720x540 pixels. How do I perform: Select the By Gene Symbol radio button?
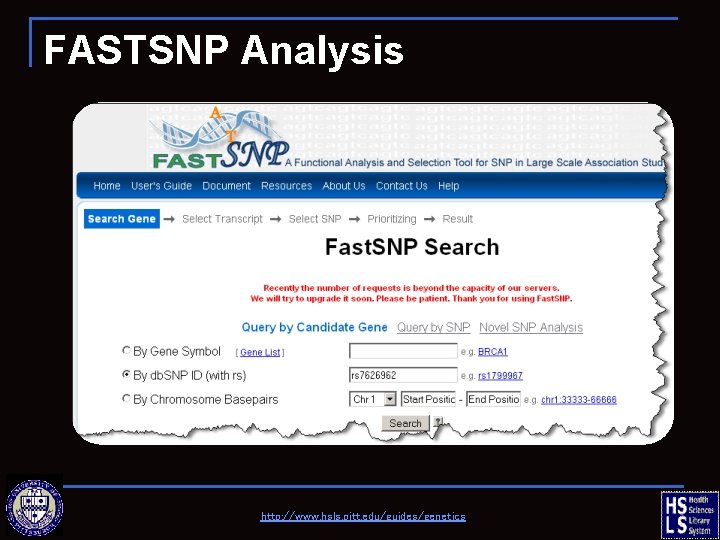click(126, 351)
